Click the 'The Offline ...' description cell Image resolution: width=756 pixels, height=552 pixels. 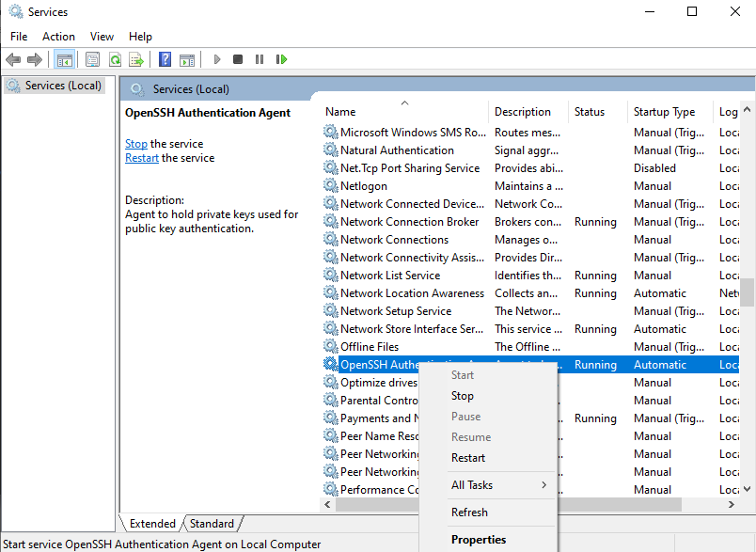(x=528, y=347)
